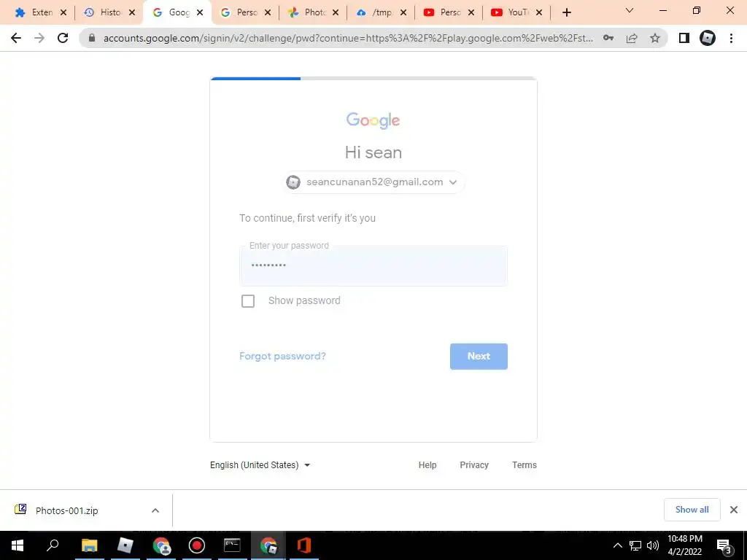Viewport: 747px width, 560px height.
Task: Open Command Prompt from taskbar
Action: (x=232, y=545)
